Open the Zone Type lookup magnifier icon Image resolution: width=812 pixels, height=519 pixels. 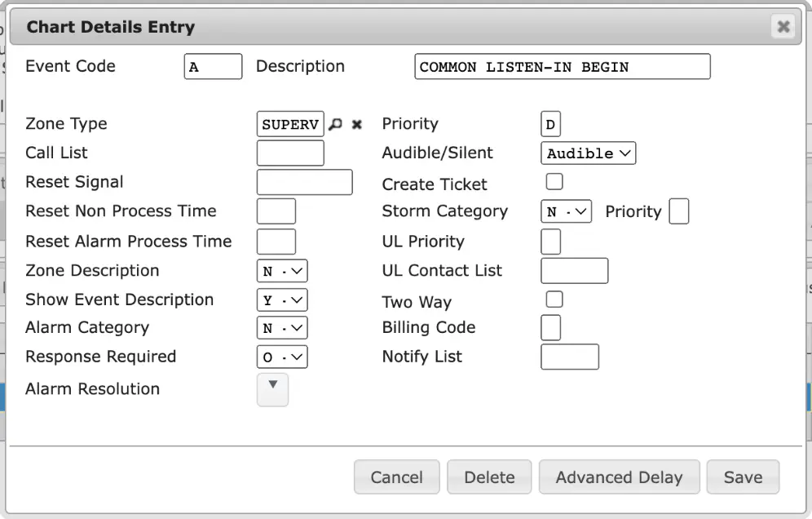336,124
